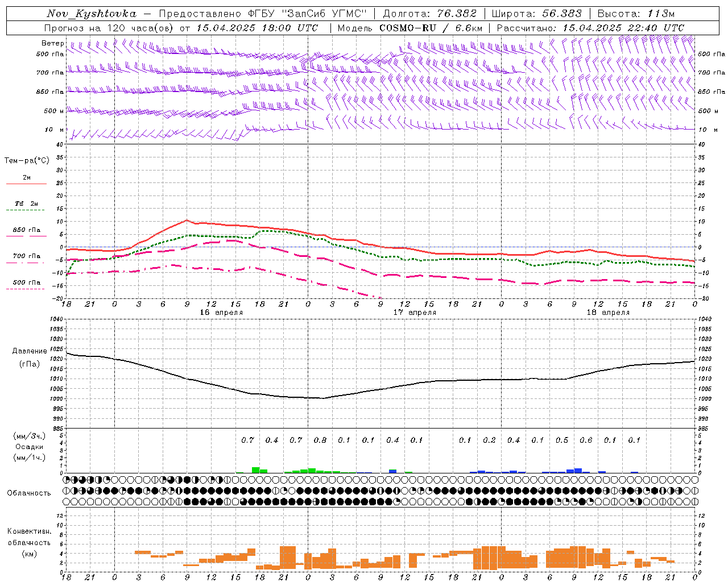Click the 17 апреля date label

click(x=415, y=313)
